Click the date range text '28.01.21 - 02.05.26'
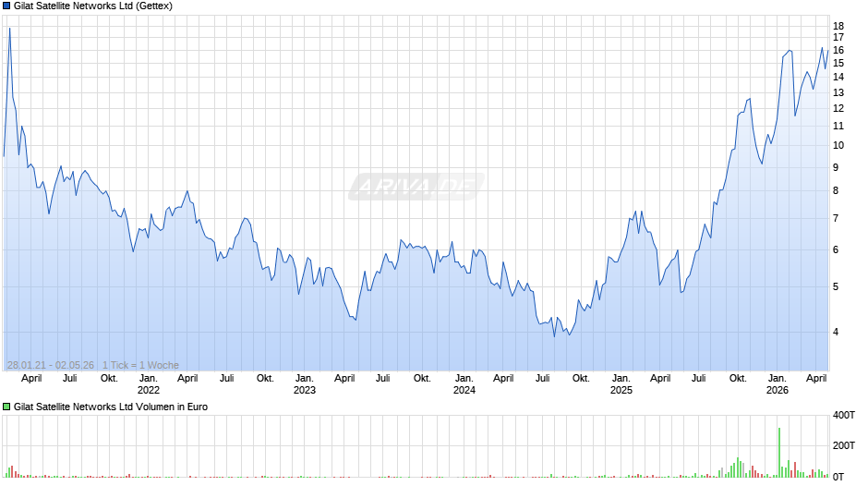The image size is (868, 486). coord(51,365)
